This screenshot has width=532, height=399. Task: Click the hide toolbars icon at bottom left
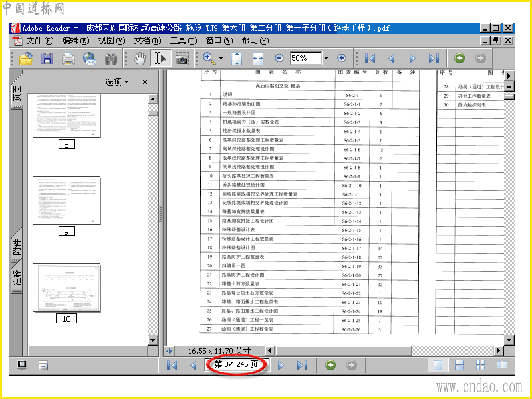tap(43, 365)
